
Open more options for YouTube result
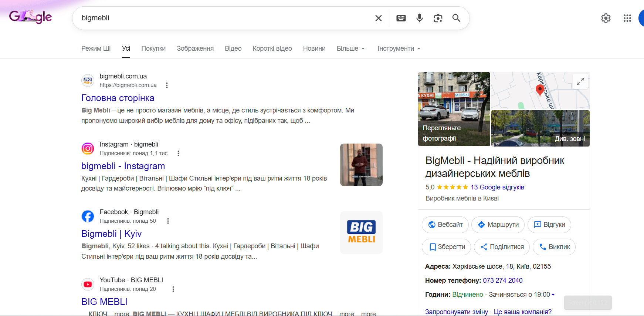coord(173,289)
